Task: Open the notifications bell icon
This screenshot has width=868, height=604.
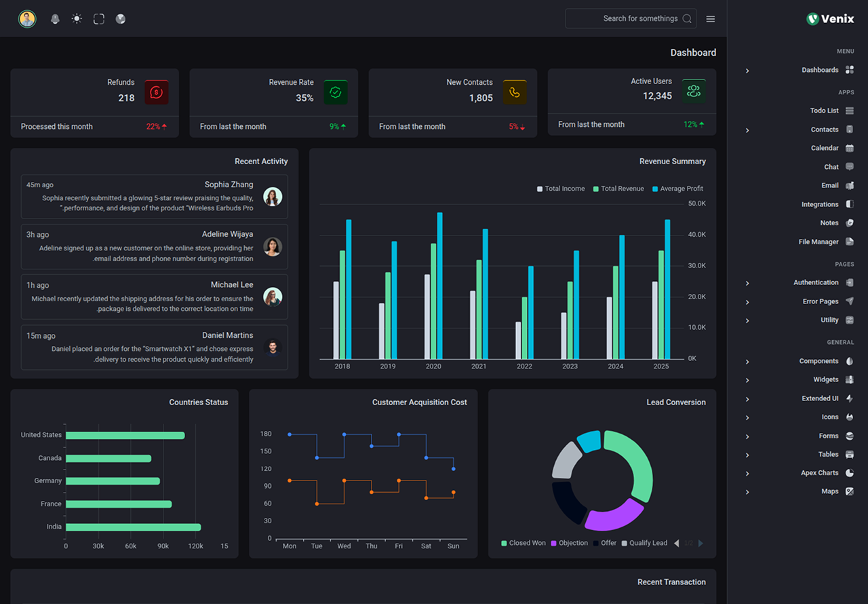Action: click(x=56, y=19)
